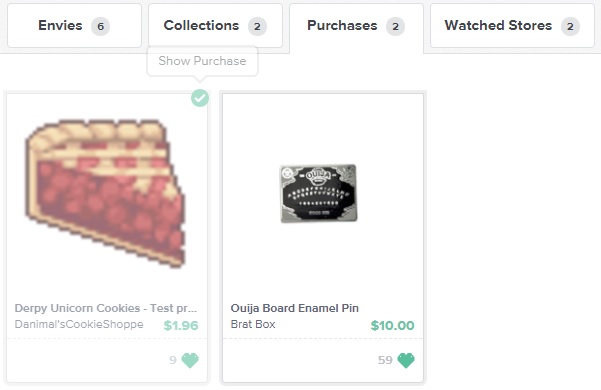This screenshot has height=390, width=601.
Task: Click the heart icon on Ouija Board Pin
Action: pyautogui.click(x=406, y=360)
